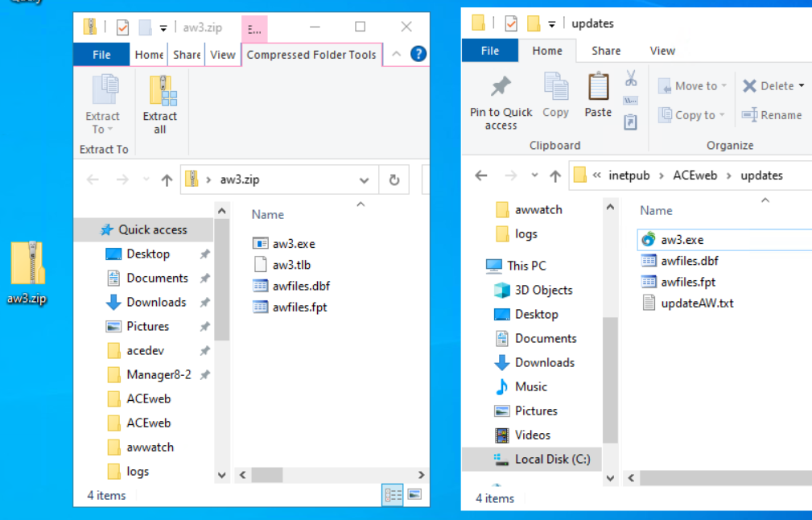Collapse the ribbon in aw3.zip window
The height and width of the screenshot is (520, 812).
(396, 54)
